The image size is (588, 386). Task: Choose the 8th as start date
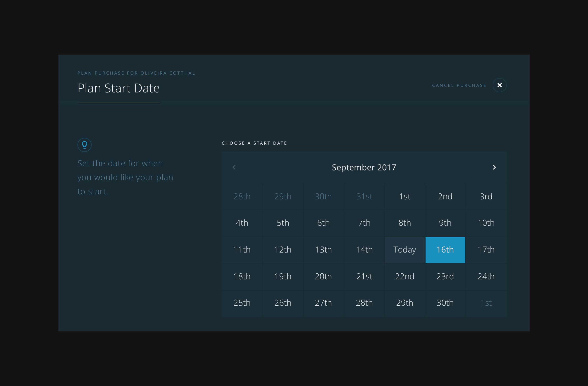[x=405, y=223]
